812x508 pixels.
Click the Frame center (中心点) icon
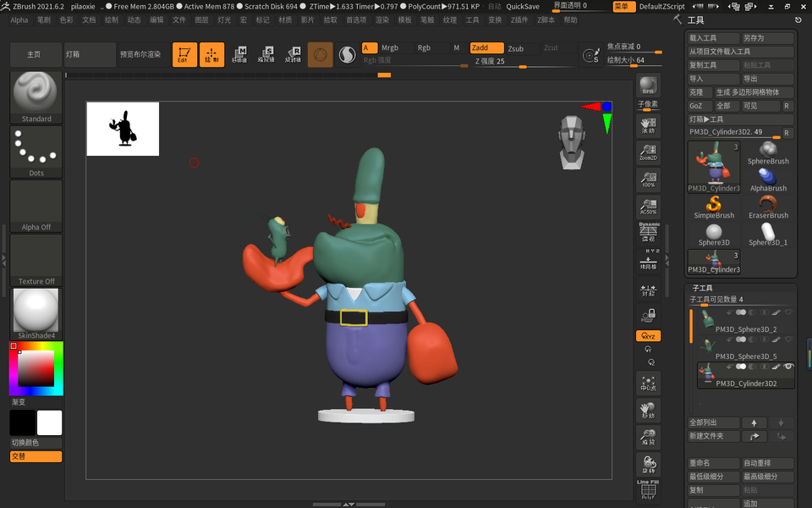coord(648,384)
